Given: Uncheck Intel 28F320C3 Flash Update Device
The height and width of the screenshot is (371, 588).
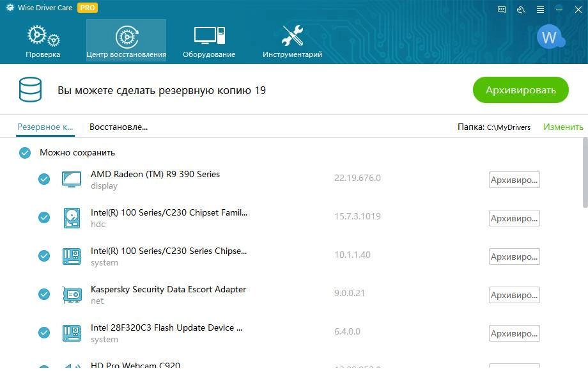Looking at the screenshot, I should 44,333.
